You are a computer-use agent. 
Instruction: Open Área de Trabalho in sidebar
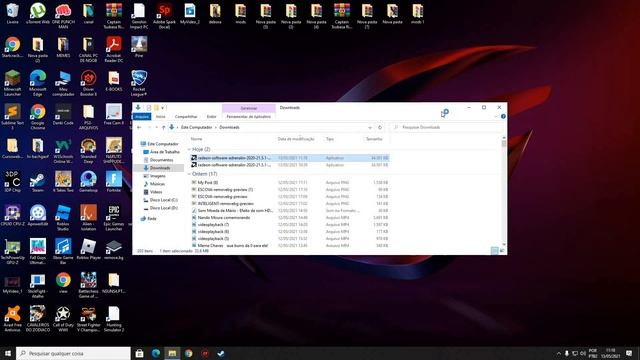point(162,152)
